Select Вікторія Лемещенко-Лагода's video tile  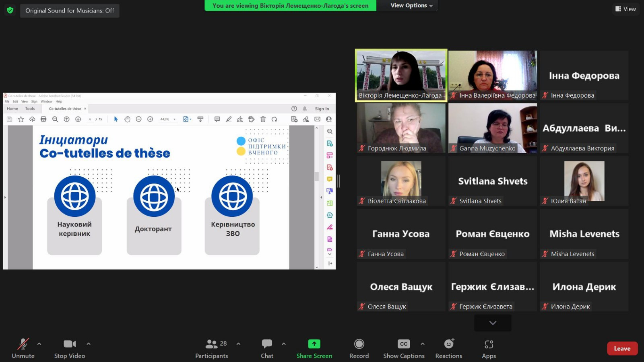tap(401, 75)
